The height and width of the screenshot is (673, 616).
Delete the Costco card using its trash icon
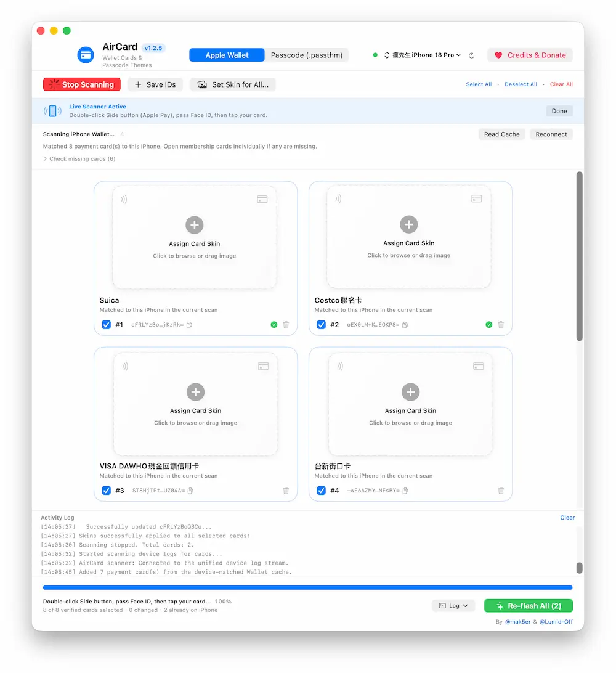501,325
